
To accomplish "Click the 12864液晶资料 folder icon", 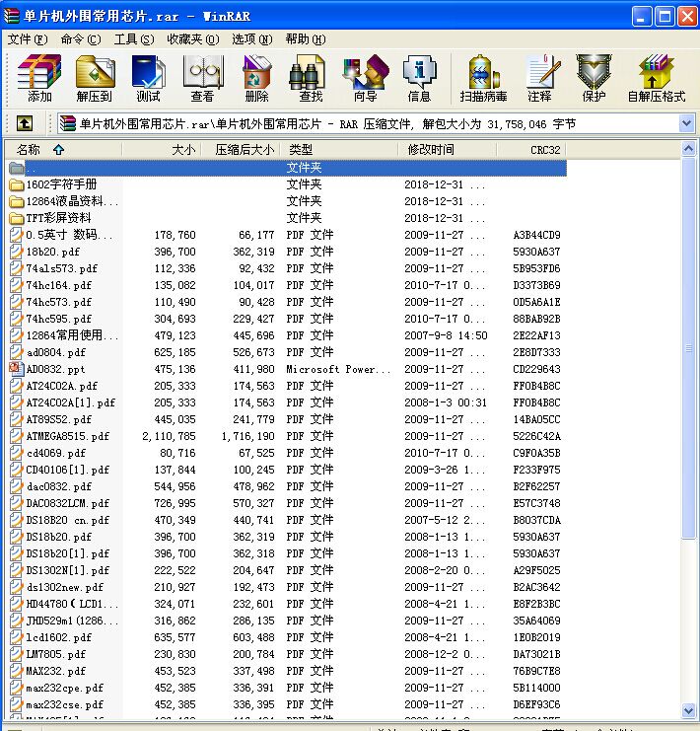I will (x=17, y=201).
